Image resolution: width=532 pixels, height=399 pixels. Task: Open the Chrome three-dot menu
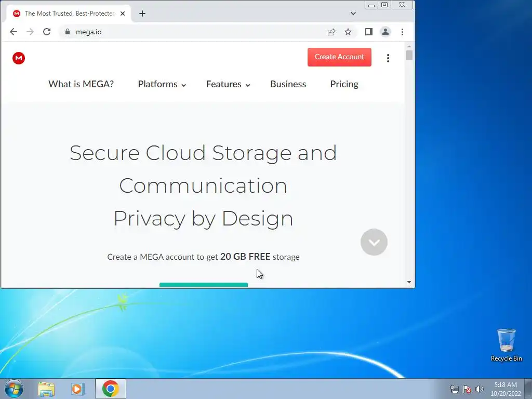point(403,32)
